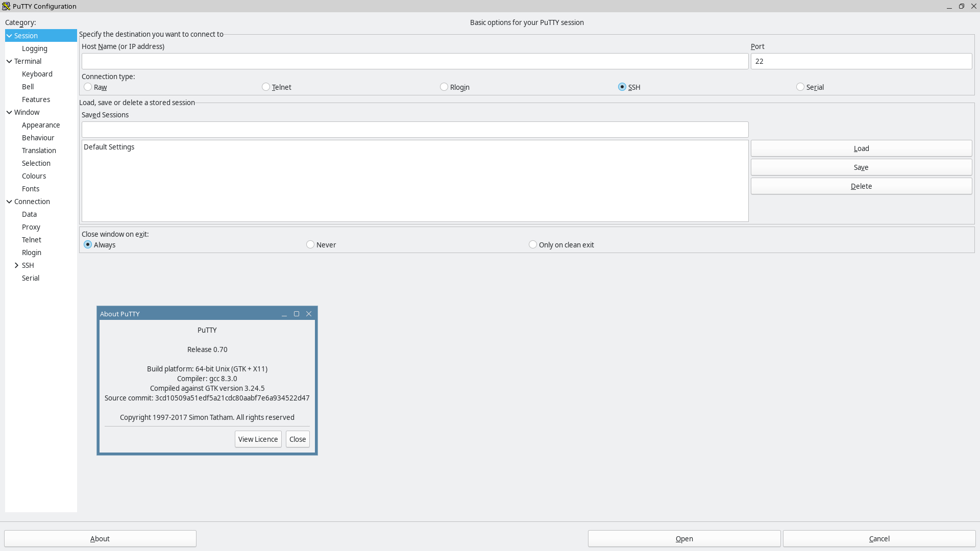
Task: Maximize the About PuTTY dialog
Action: point(297,314)
